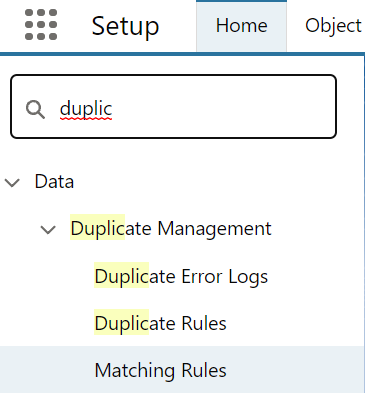Open the Duplicate Rules page
The width and height of the screenshot is (365, 393).
pyautogui.click(x=160, y=323)
